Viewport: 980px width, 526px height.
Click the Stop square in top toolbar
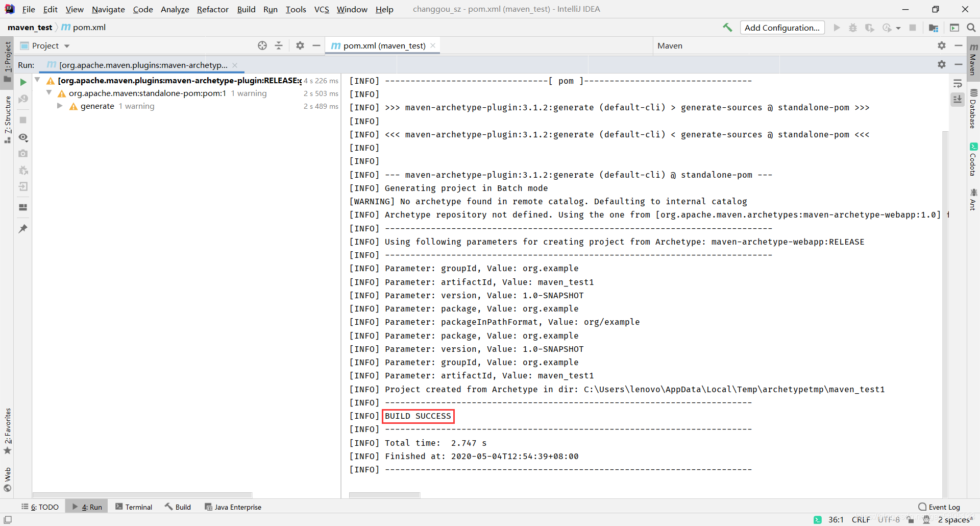(x=913, y=28)
